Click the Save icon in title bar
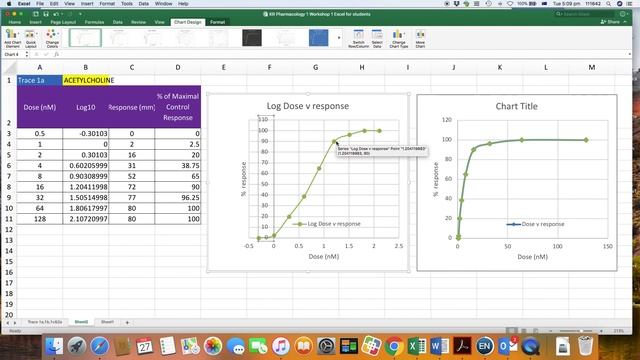 tap(46, 14)
